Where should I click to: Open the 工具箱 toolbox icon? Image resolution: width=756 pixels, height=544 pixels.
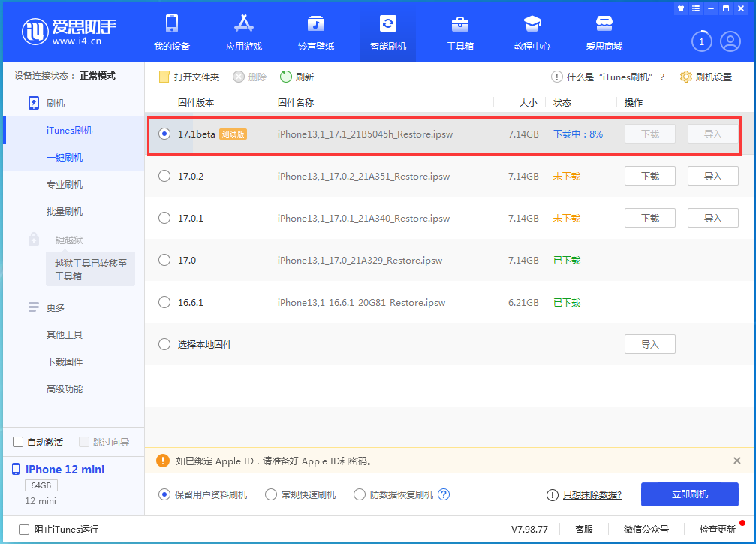pyautogui.click(x=460, y=23)
